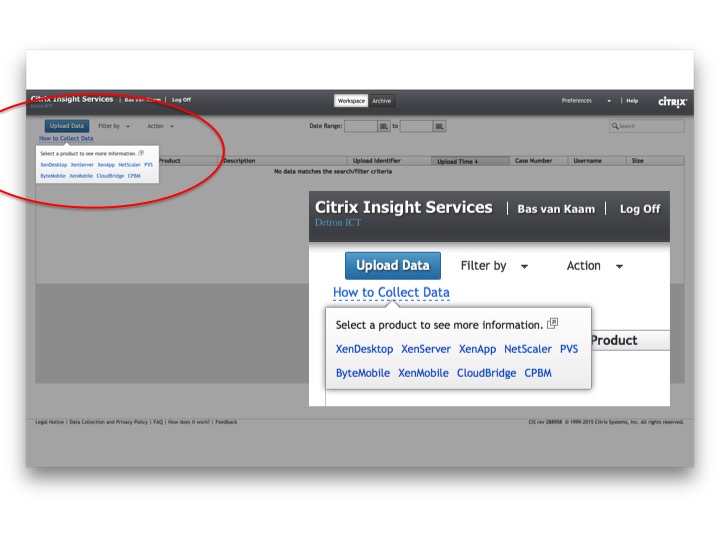Click the small Upload Data button in the toolbar
Viewport: 720px width, 540px height.
pos(67,126)
